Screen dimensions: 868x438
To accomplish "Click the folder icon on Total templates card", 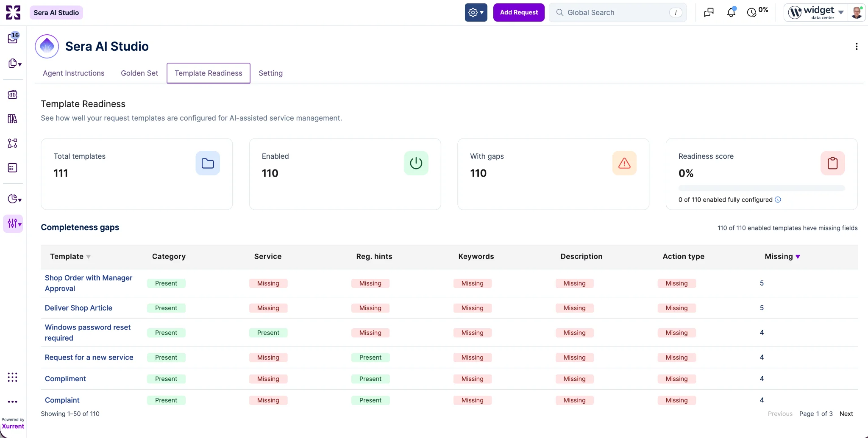I will pyautogui.click(x=208, y=163).
